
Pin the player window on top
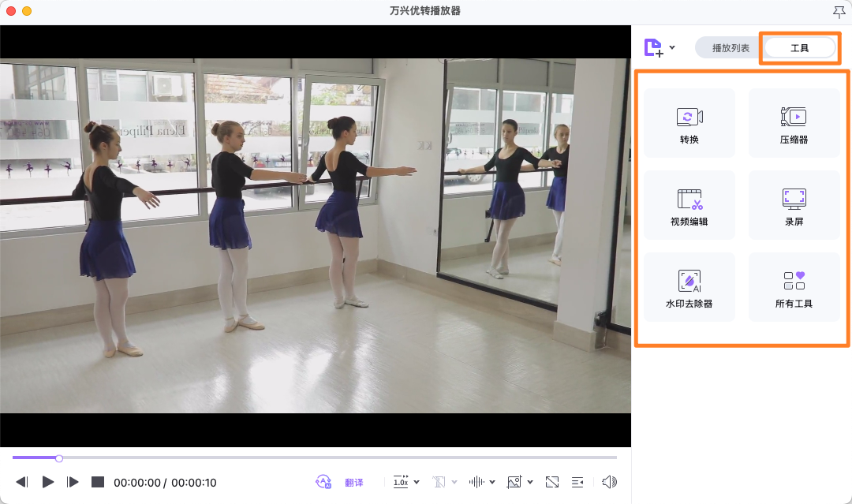(838, 11)
